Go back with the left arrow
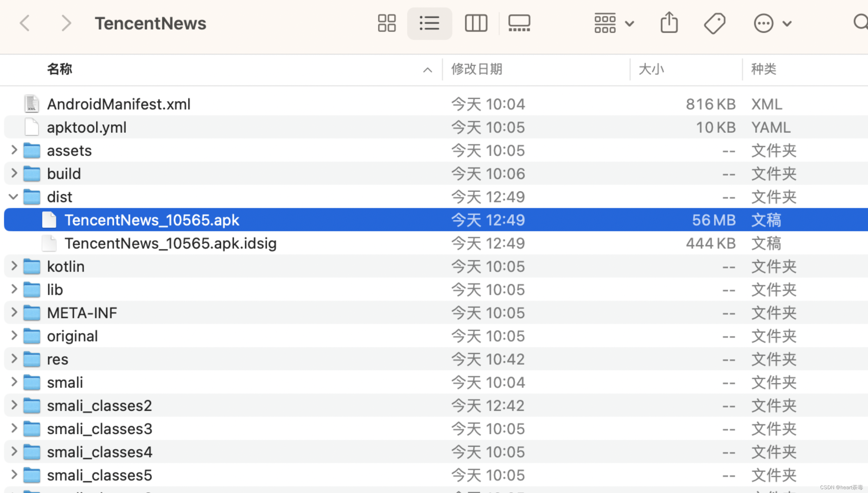 [25, 23]
